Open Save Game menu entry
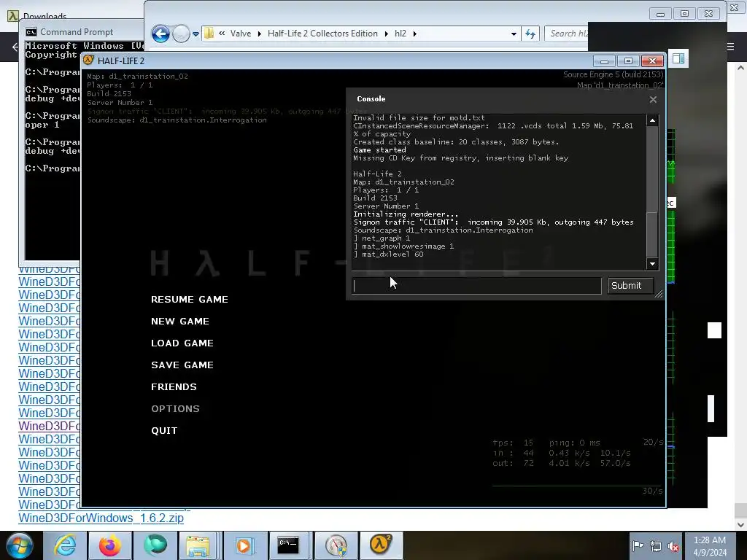This screenshot has height=560, width=747. (x=182, y=365)
